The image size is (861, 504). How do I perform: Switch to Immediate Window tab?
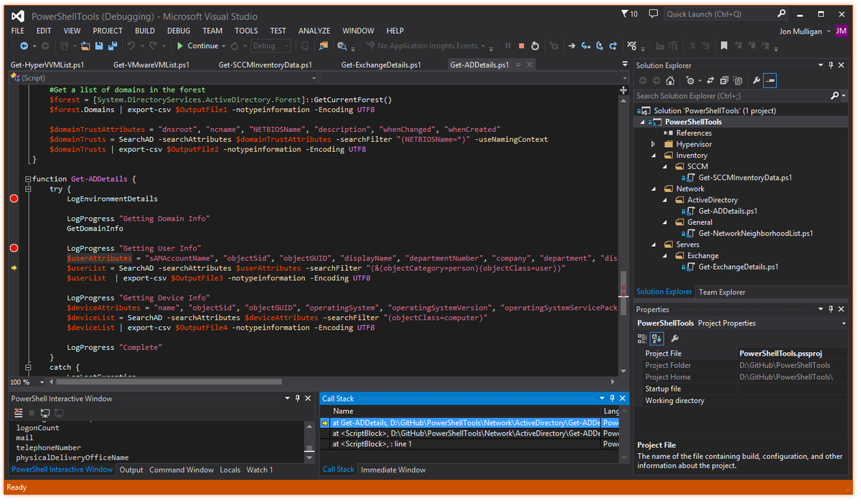393,470
